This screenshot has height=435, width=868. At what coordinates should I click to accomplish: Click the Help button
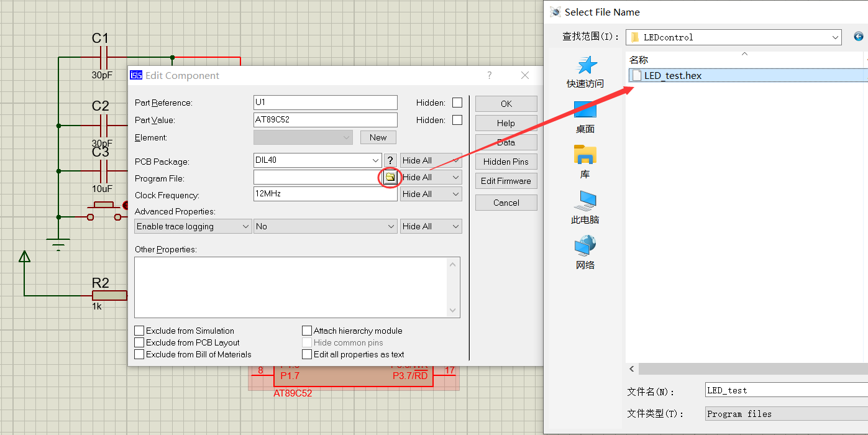tap(506, 123)
